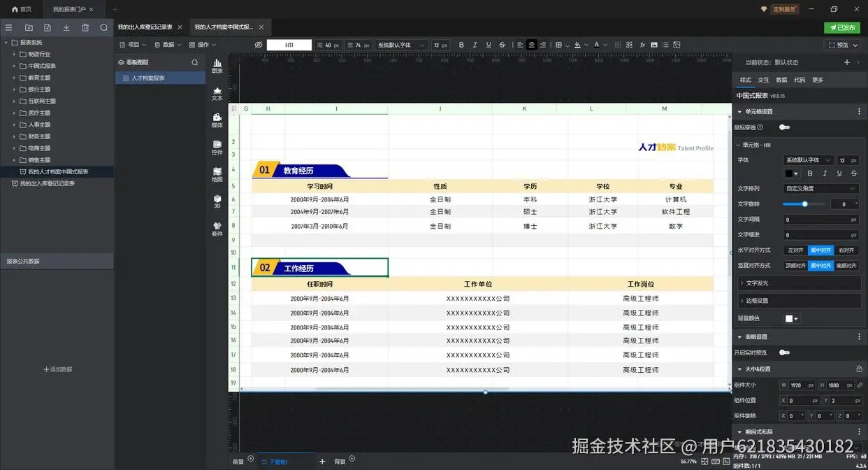Open the 文字排列 自定义角度 dropdown
Screen dimensions: 868x470
click(820, 188)
